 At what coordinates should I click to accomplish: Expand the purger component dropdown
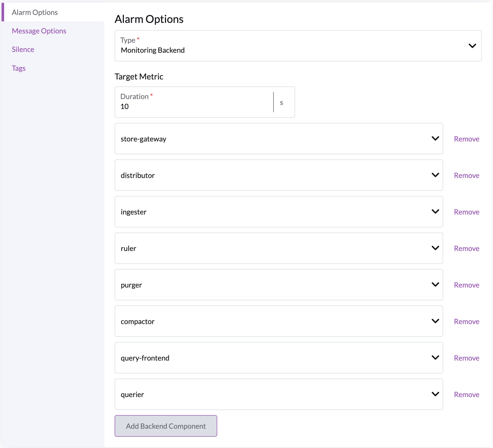279,285
